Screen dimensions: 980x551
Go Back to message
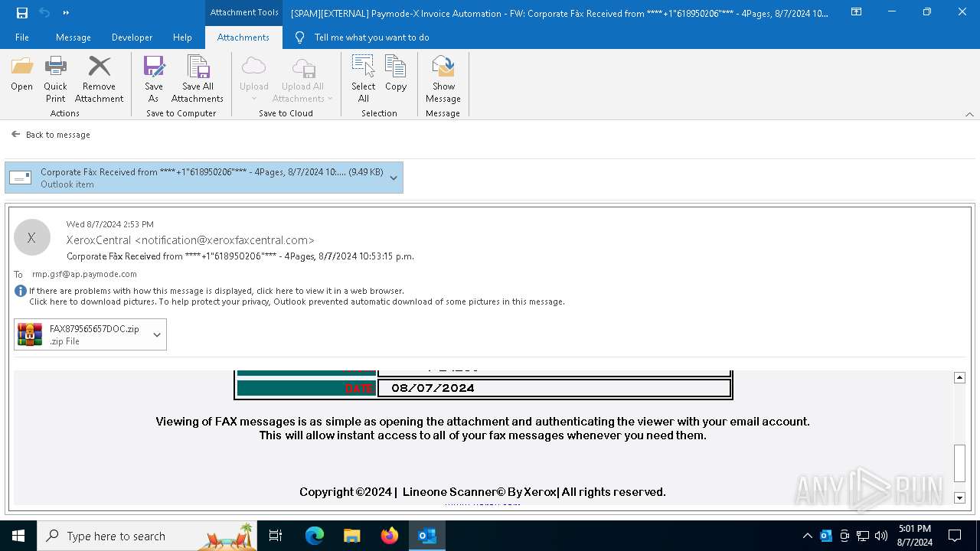click(51, 135)
